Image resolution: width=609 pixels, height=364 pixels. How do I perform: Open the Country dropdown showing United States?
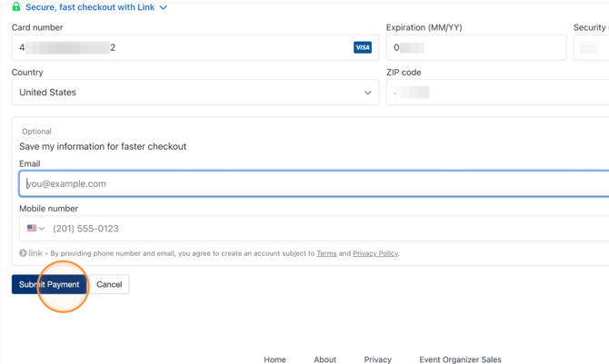click(195, 93)
